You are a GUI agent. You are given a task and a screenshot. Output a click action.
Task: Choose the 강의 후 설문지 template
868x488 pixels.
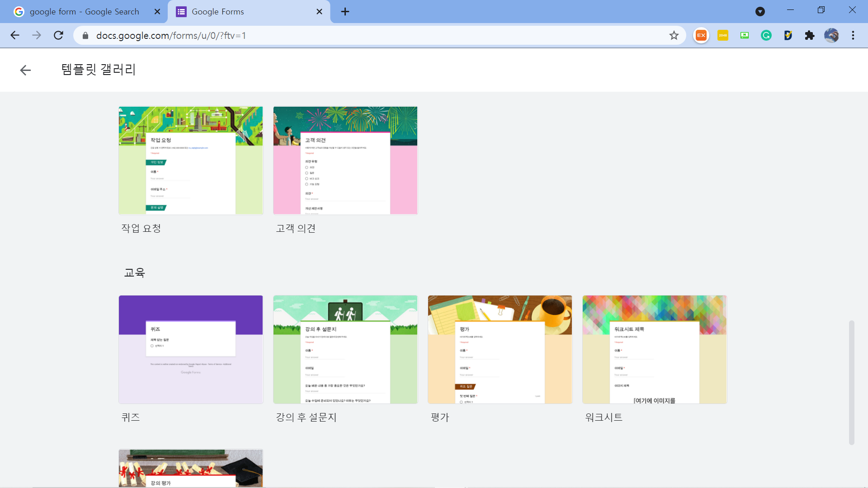[x=345, y=349]
